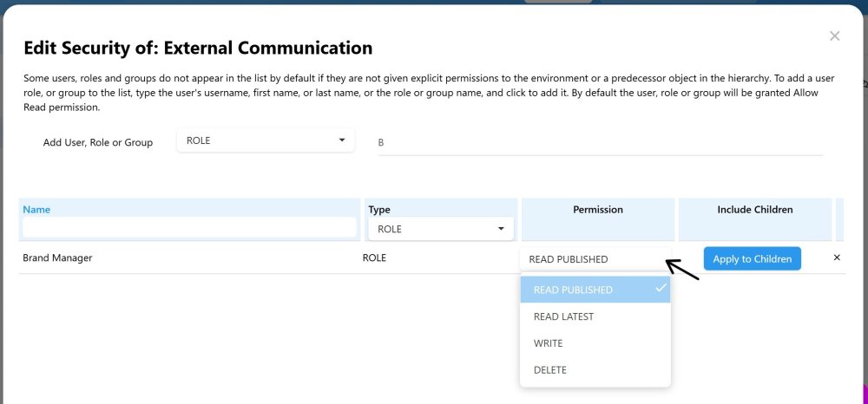Click the add-user search field containing B
This screenshot has height=404, width=868.
tap(599, 142)
